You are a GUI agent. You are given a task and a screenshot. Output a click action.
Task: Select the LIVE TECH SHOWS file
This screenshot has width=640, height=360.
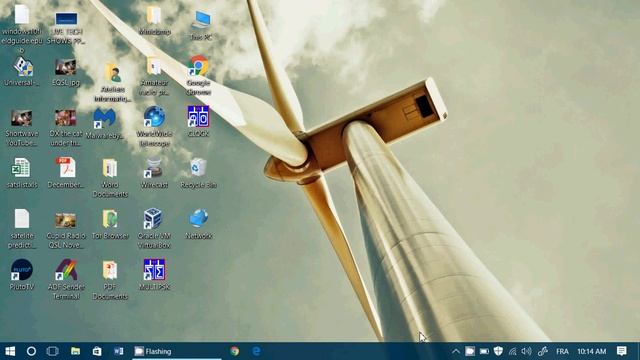pos(66,28)
